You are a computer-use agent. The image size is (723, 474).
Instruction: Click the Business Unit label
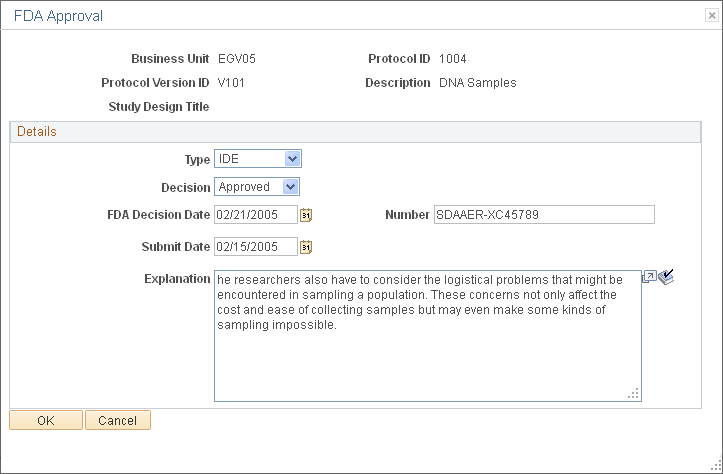(170, 59)
